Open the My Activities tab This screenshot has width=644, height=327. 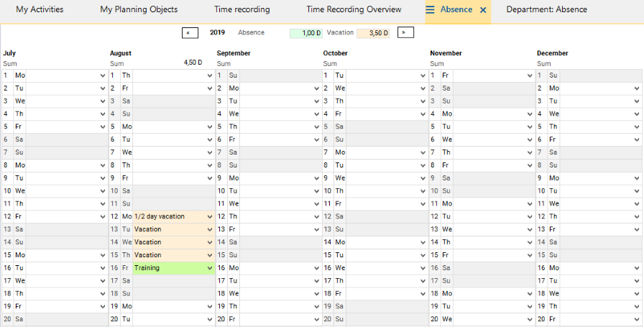pos(40,9)
